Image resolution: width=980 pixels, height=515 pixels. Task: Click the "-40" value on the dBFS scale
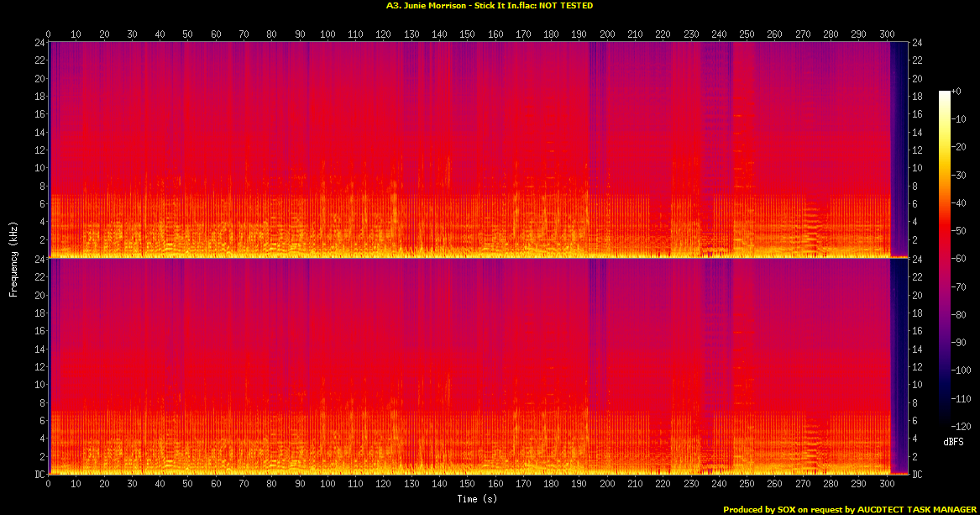point(958,202)
